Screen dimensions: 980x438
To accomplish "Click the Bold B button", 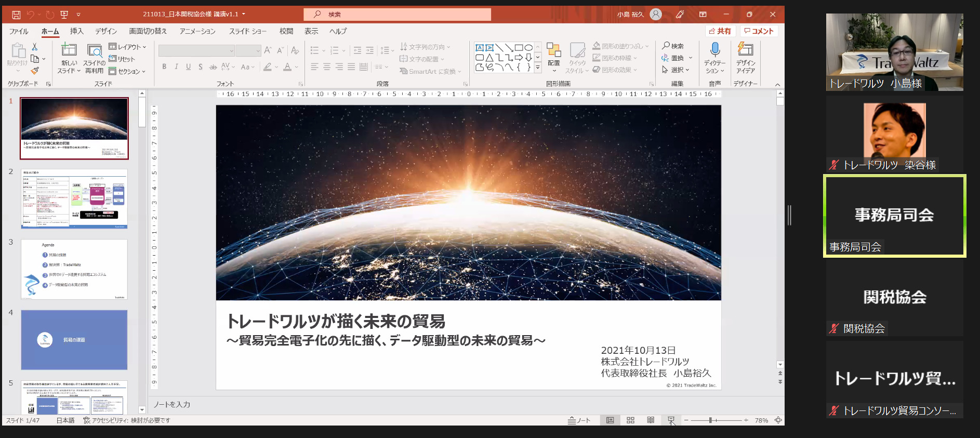I will pyautogui.click(x=164, y=67).
